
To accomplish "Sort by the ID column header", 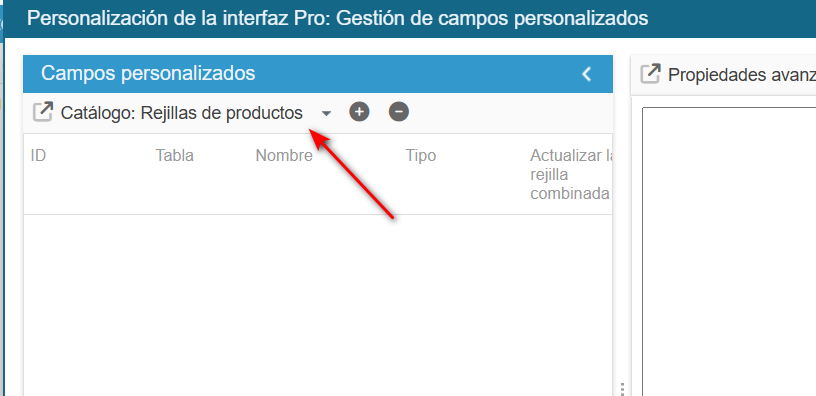I will point(38,156).
